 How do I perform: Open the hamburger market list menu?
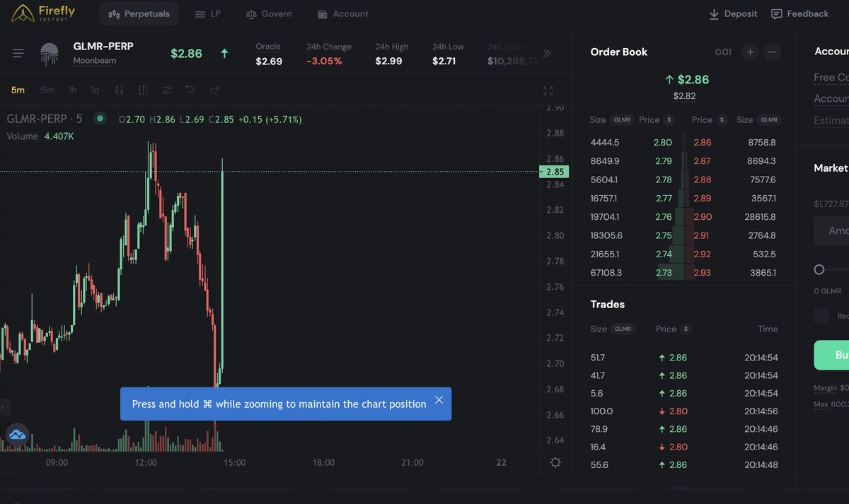(18, 53)
